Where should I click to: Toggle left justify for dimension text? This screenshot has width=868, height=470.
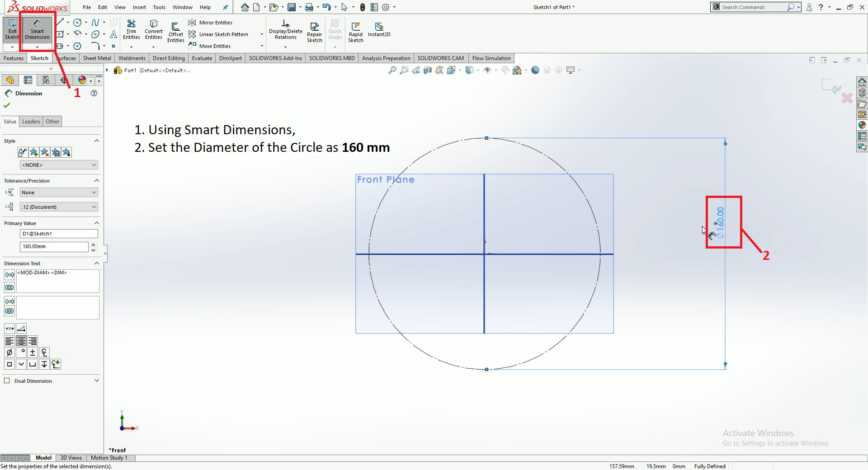pyautogui.click(x=9, y=341)
